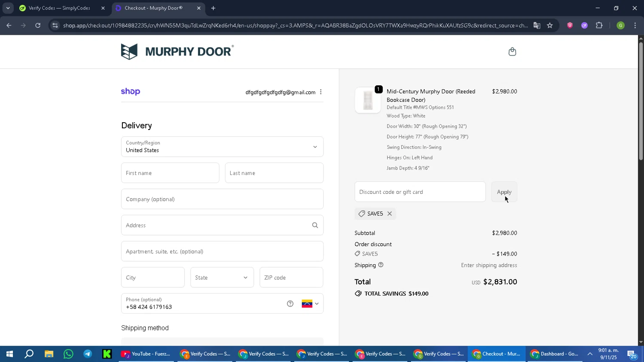Click the browser address bar URL
The height and width of the screenshot is (362, 644).
(295, 25)
